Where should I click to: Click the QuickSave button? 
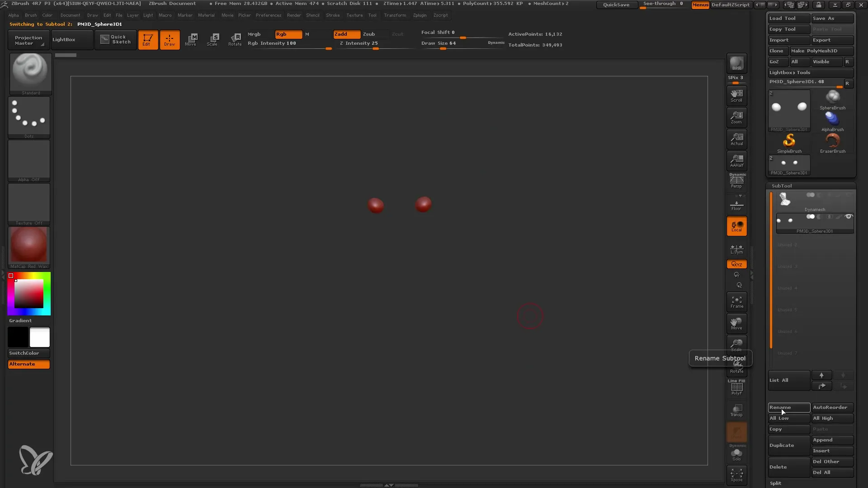[x=616, y=5]
